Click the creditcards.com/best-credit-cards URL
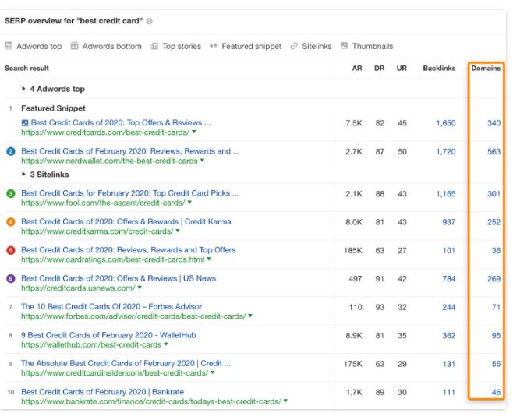Screen dimensions: 513x420 [105, 132]
